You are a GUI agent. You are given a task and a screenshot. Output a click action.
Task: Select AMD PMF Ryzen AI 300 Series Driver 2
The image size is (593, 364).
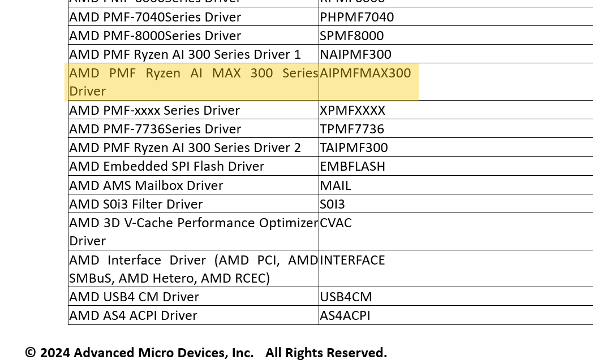coord(185,148)
